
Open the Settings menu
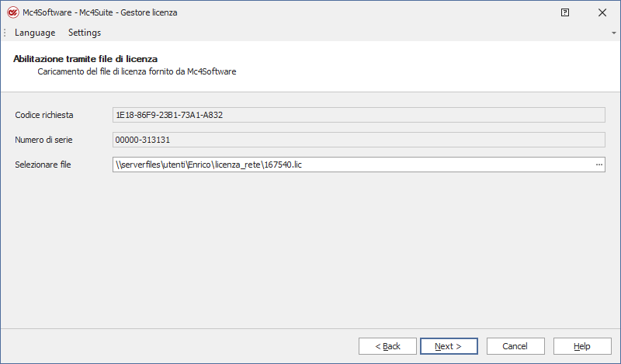[x=85, y=33]
